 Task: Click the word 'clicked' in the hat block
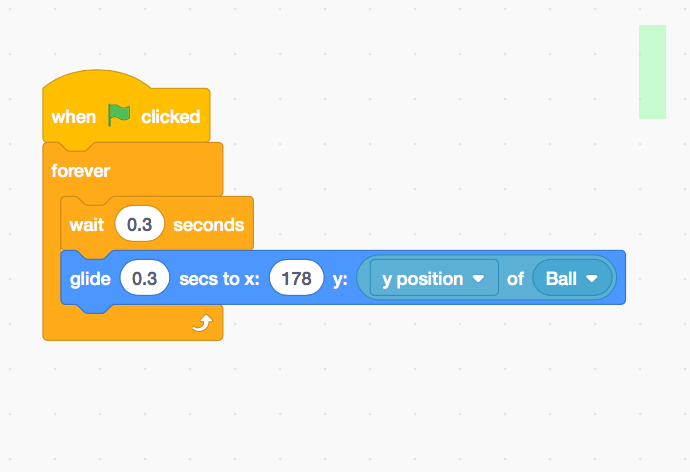pyautogui.click(x=170, y=117)
